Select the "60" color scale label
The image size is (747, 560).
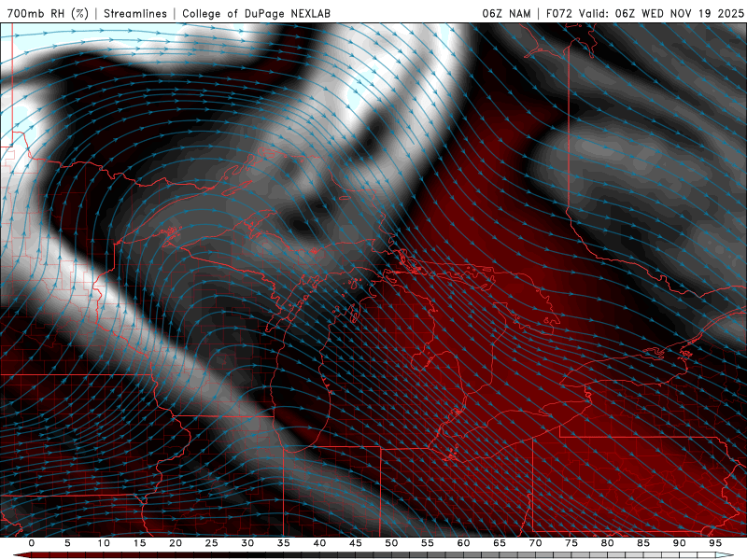(x=463, y=543)
